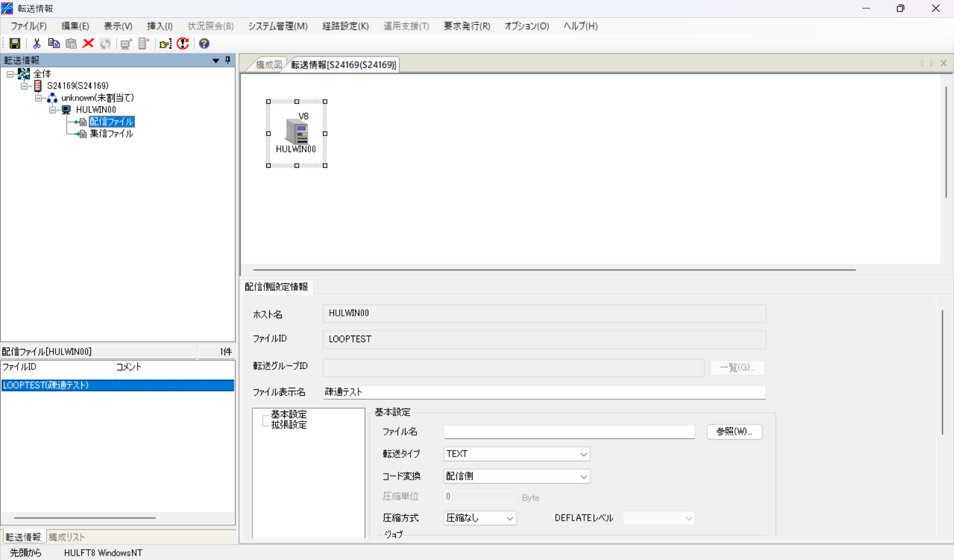Click the settings panel vertical scrollbar
Screen dimensions: 954x560
942,372
